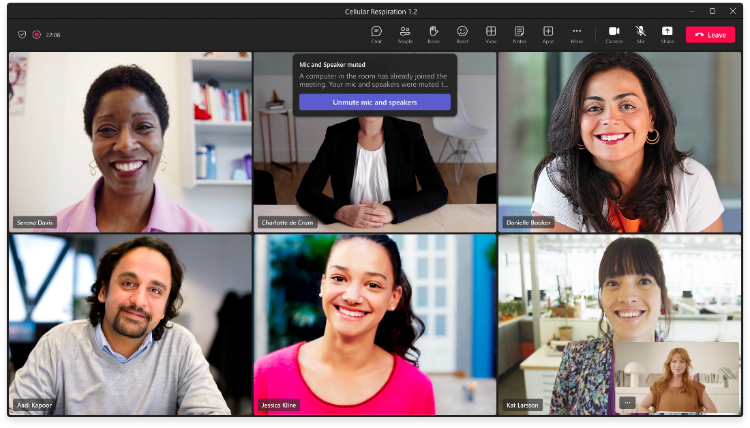The width and height of the screenshot is (750, 428).
Task: Raise your hand in meeting
Action: [x=433, y=34]
